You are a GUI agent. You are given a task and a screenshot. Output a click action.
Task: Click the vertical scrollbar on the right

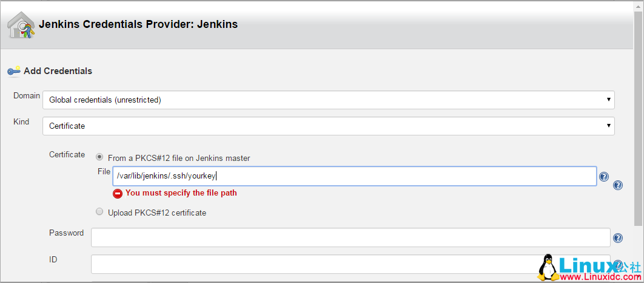pos(638,119)
